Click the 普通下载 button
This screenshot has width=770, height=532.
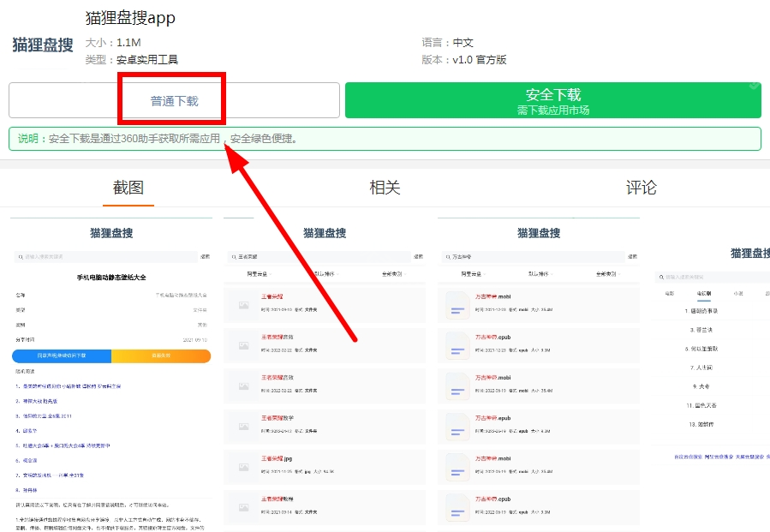tap(174, 101)
